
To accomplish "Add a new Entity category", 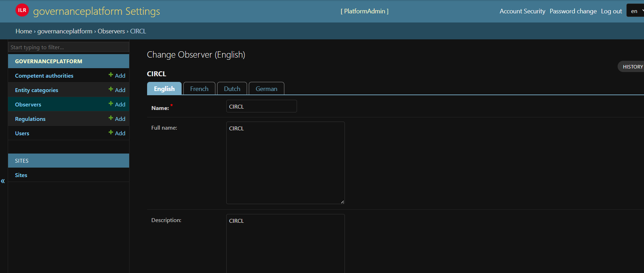I will click(x=117, y=90).
